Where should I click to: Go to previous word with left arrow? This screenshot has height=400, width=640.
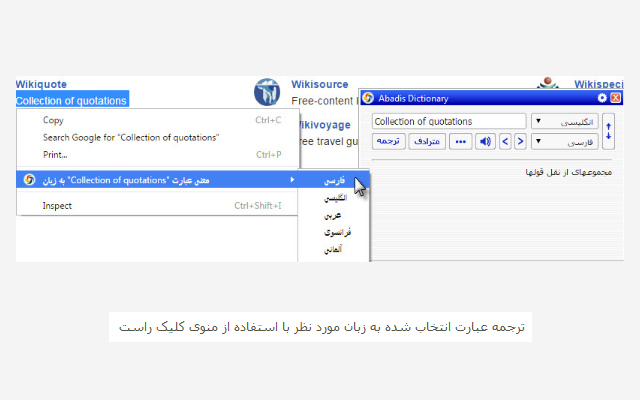click(505, 142)
